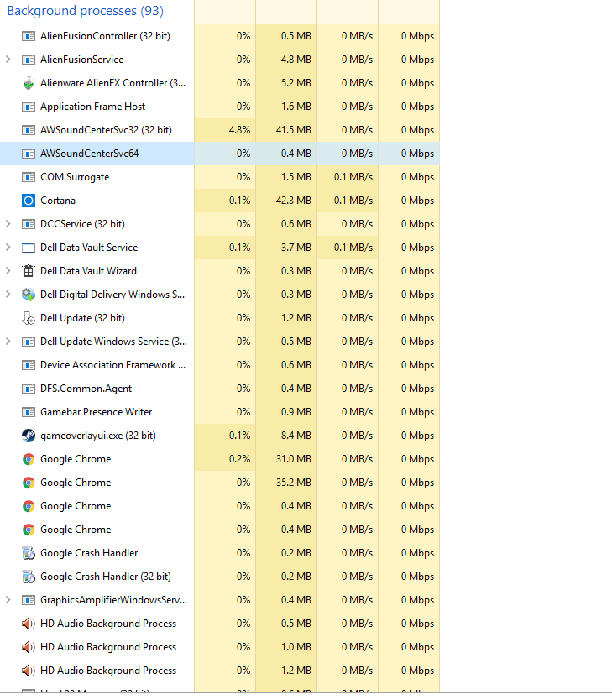The image size is (612, 700).
Task: Select the Application Frame Host name
Action: click(93, 107)
